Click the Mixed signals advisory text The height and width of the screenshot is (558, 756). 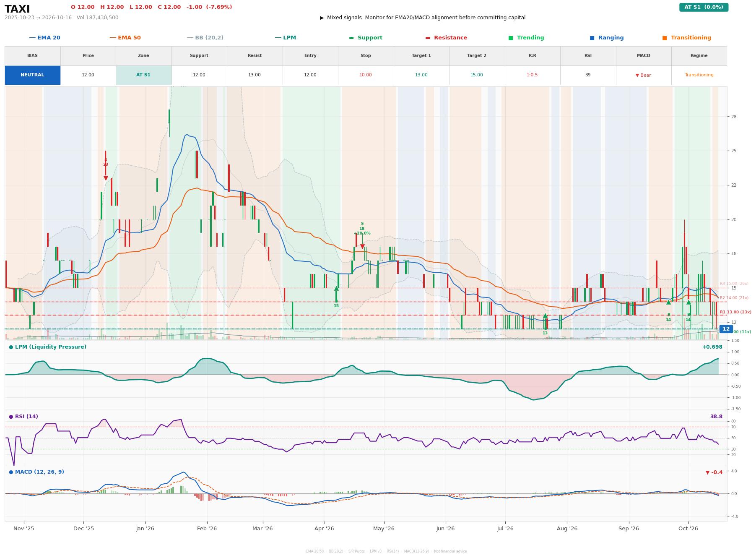tap(423, 18)
